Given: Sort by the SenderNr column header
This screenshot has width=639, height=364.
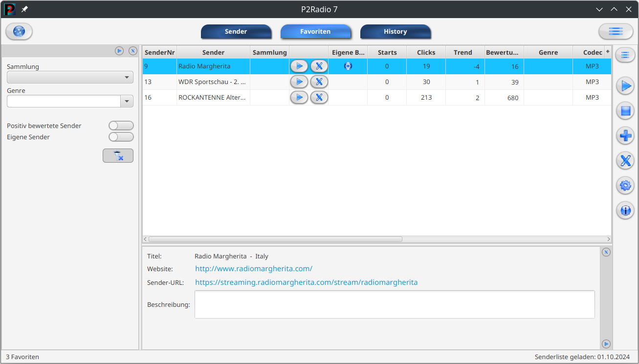Looking at the screenshot, I should coord(160,52).
